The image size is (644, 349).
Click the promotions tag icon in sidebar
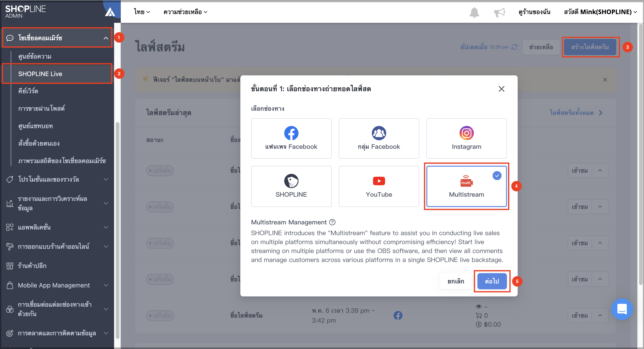coord(10,179)
